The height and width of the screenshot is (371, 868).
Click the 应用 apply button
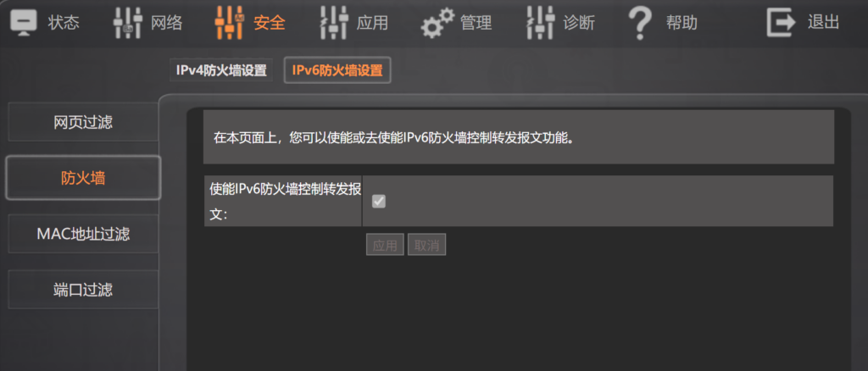(385, 245)
